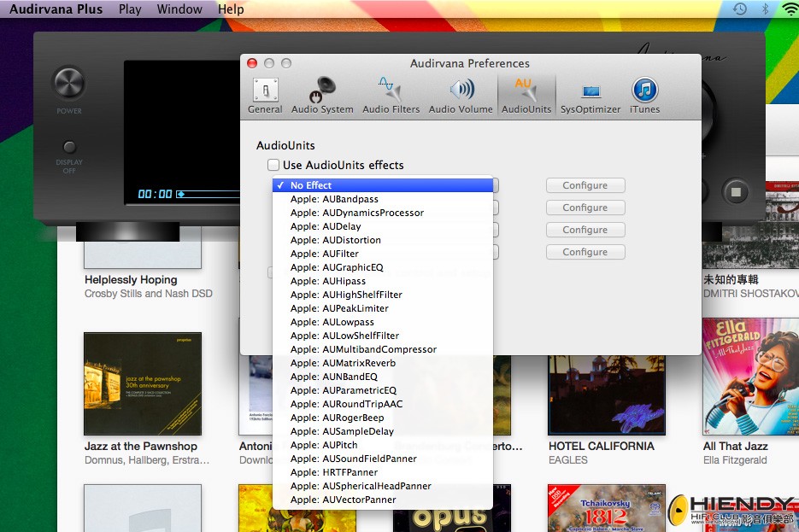
Task: Switch to Audio Filters preferences
Action: (391, 96)
